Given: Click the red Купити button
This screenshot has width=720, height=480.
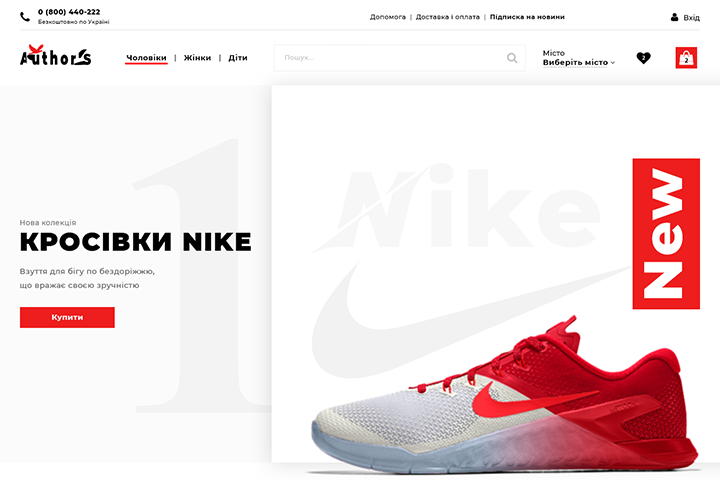Looking at the screenshot, I should point(67,317).
